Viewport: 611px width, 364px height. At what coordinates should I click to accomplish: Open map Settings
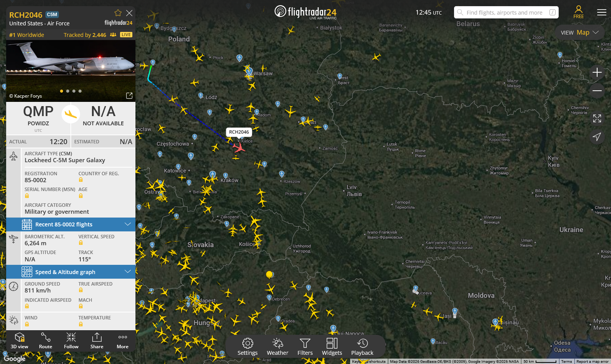247,347
